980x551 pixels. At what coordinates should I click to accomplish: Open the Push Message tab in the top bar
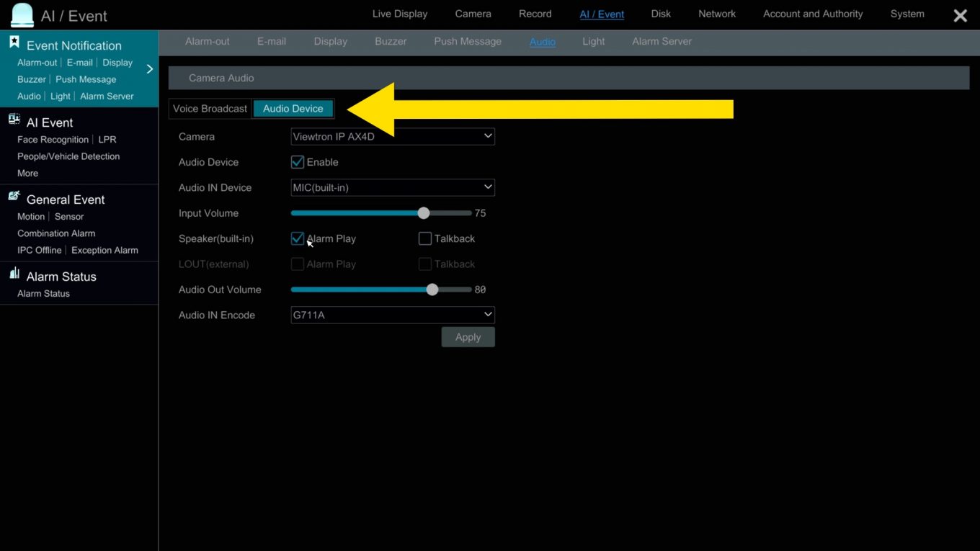click(x=468, y=41)
